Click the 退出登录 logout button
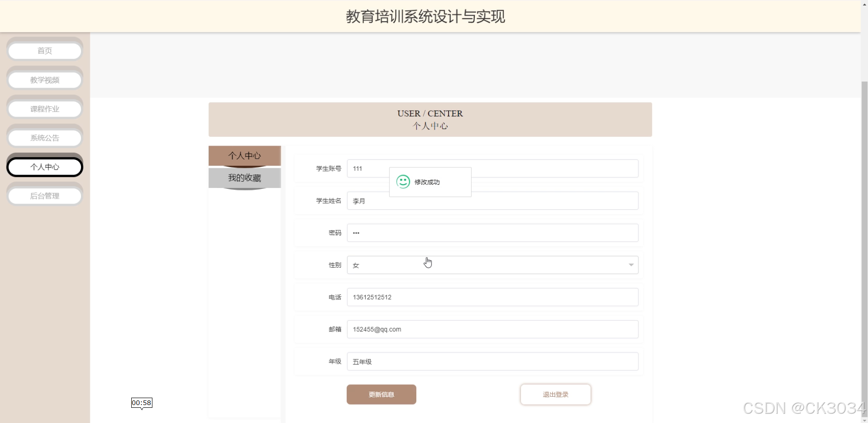Image resolution: width=868 pixels, height=423 pixels. [555, 394]
